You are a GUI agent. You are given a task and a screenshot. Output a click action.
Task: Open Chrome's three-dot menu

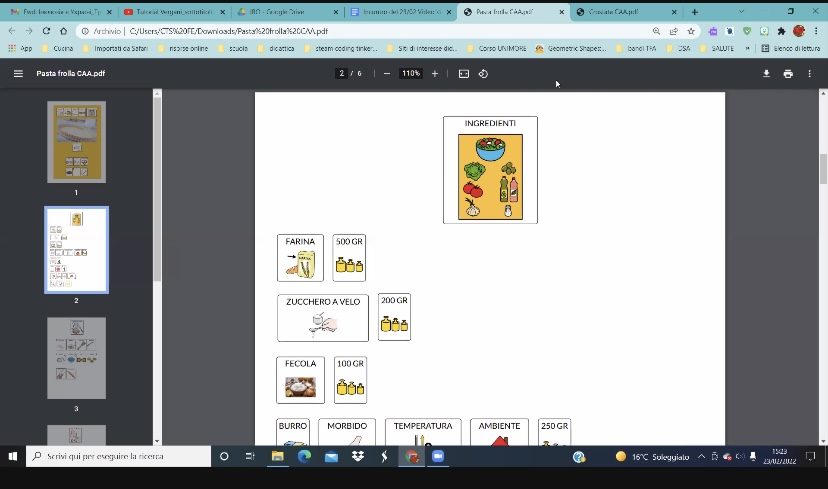pos(816,31)
